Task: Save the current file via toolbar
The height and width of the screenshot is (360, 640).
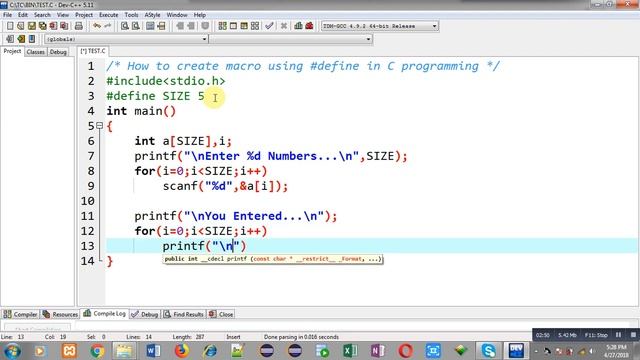Action: tap(31, 26)
